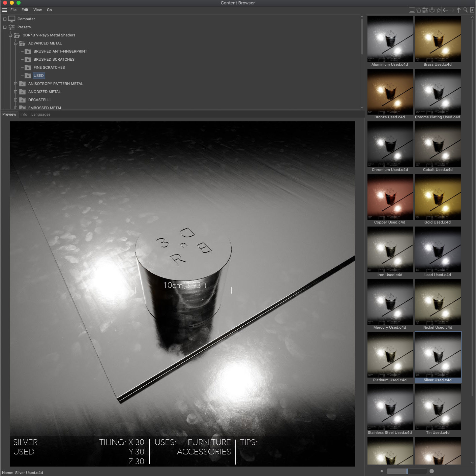
Task: Go to the home location icon
Action: click(419, 10)
